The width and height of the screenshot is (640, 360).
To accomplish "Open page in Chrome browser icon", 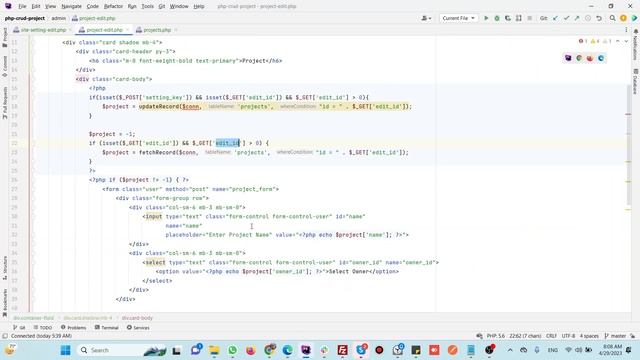I will pos(579,58).
